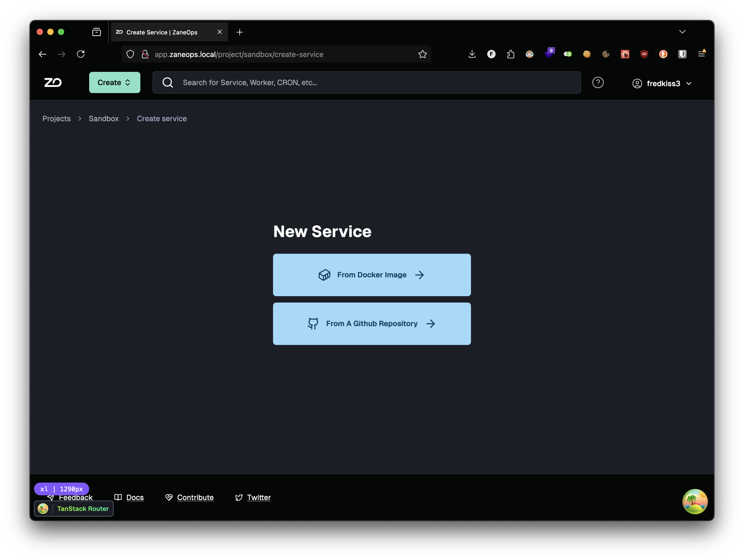Click the bookmark star icon
Screen dimensions: 744x560
423,54
